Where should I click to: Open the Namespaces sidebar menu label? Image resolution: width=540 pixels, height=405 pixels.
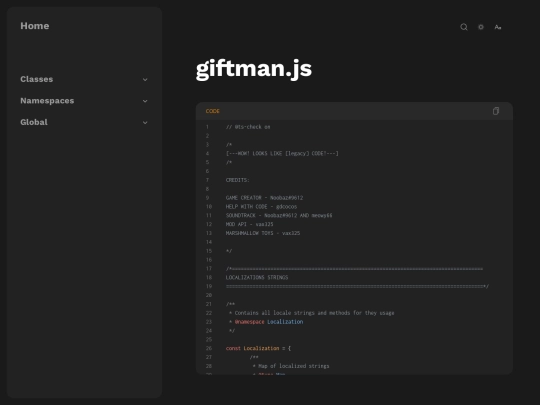47,101
